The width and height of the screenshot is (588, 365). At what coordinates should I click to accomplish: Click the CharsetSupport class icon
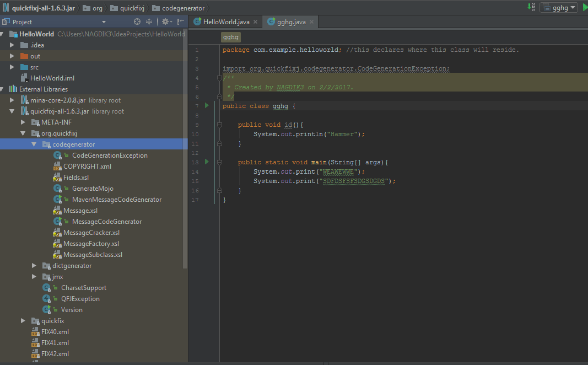tap(46, 288)
